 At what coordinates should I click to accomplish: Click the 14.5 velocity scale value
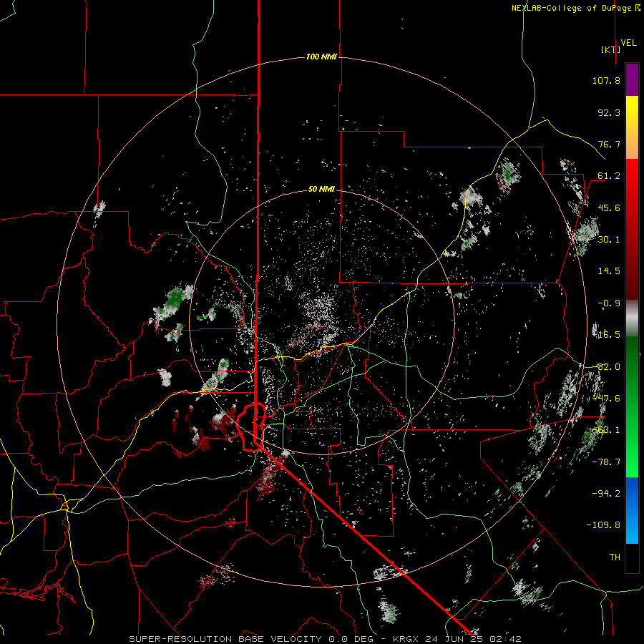[609, 271]
